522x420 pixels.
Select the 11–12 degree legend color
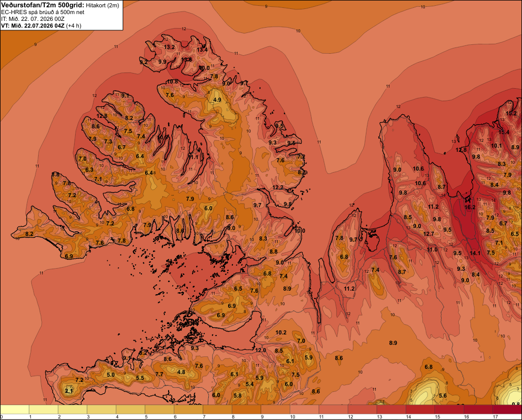coord(333,410)
